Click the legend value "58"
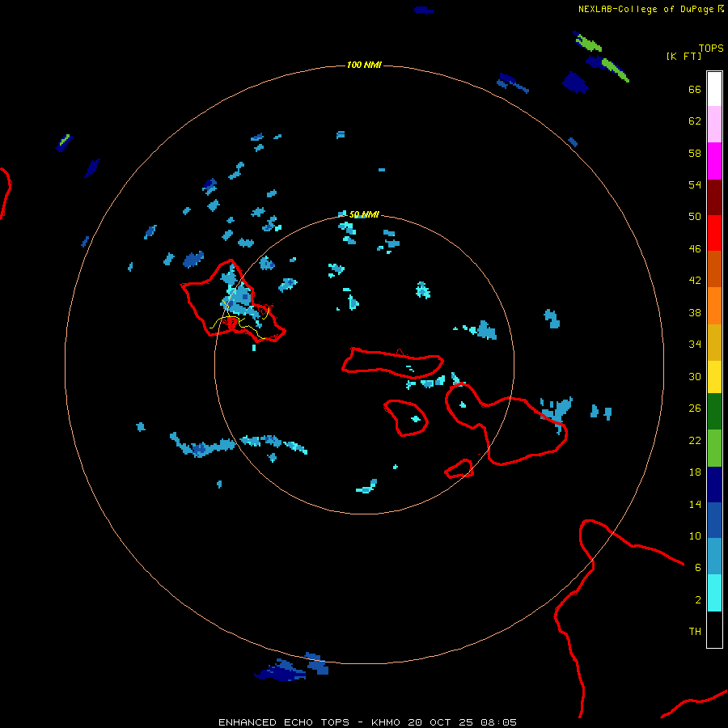728x728 pixels. click(695, 153)
